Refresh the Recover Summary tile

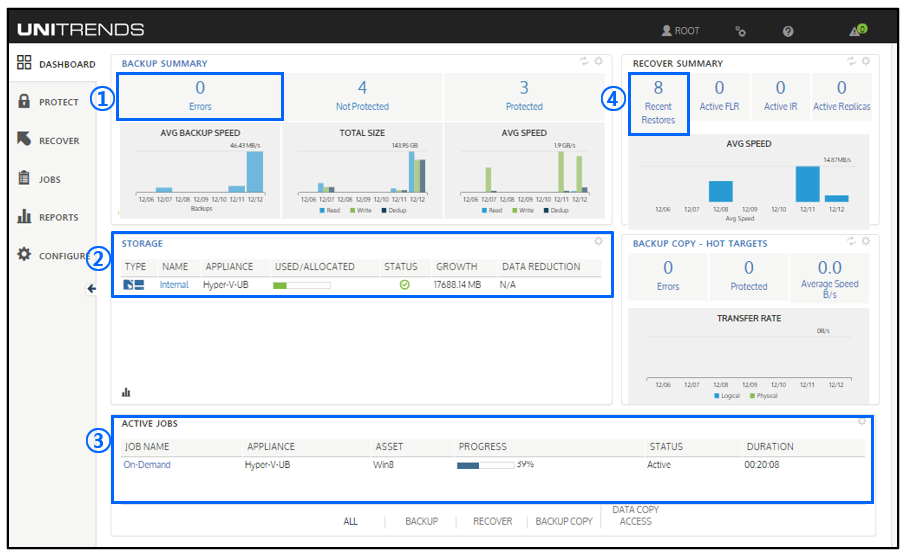tap(851, 61)
